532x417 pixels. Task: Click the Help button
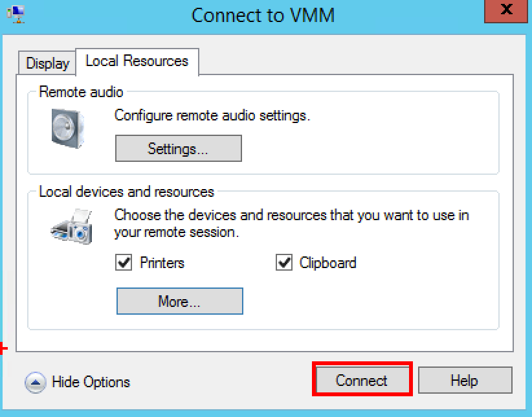pos(465,380)
